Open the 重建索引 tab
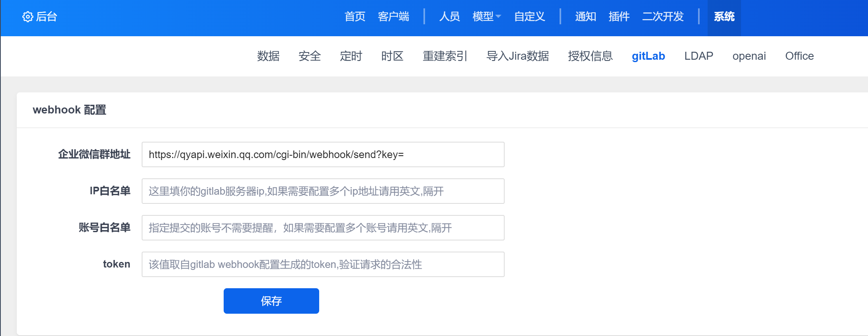The height and width of the screenshot is (336, 868). 445,56
